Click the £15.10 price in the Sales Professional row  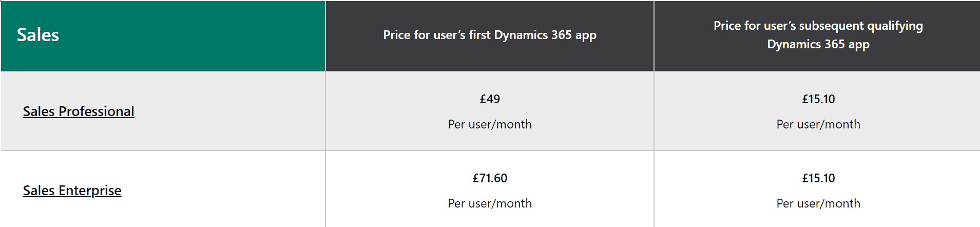(818, 99)
